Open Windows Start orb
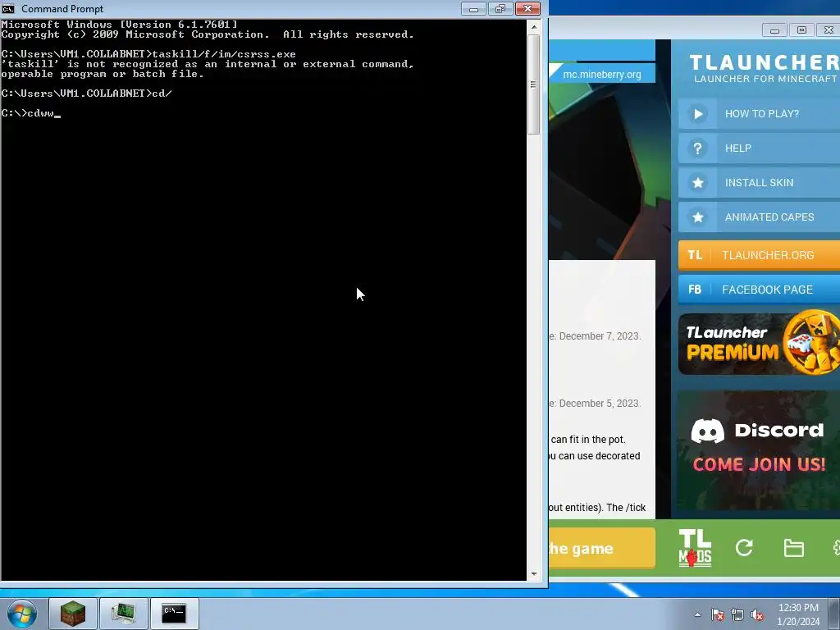Image resolution: width=840 pixels, height=630 pixels. [x=22, y=614]
